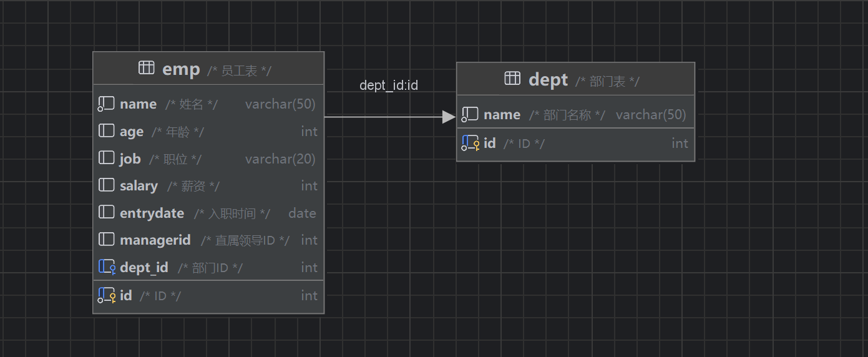This screenshot has width=868, height=357.
Task: Click the 职位 comment beside job
Action: [175, 159]
